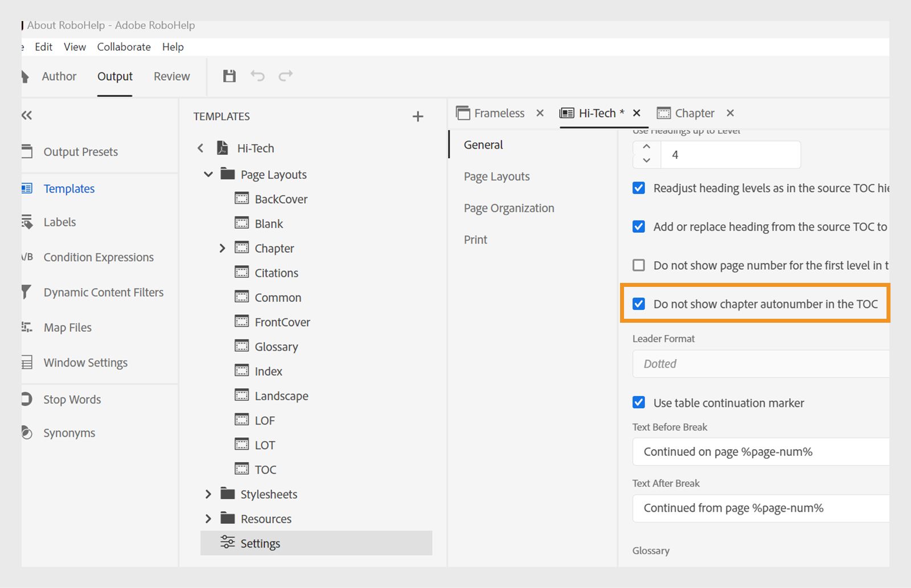
Task: Expand the Stylesheets folder
Action: coord(208,494)
